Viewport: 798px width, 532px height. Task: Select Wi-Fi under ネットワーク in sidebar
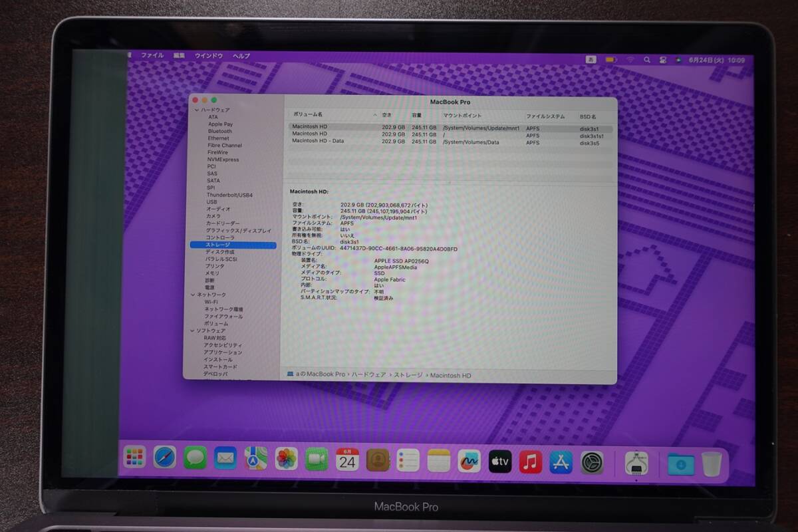tap(211, 302)
